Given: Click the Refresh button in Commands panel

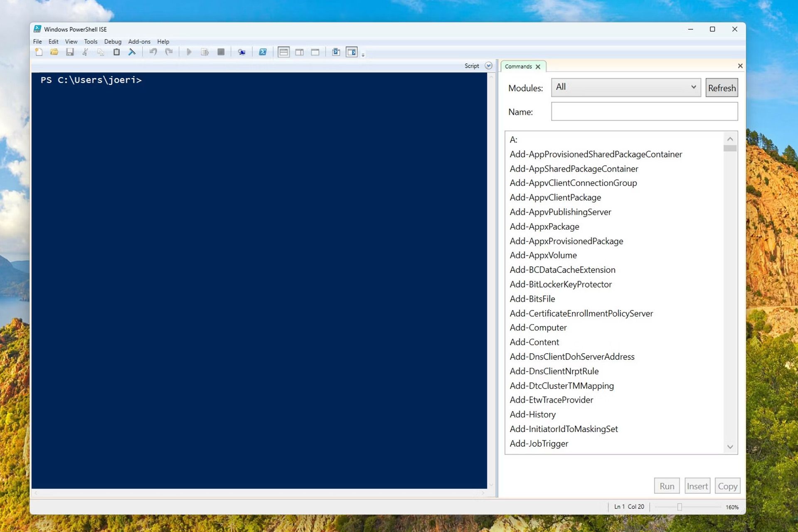Looking at the screenshot, I should tap(722, 88).
